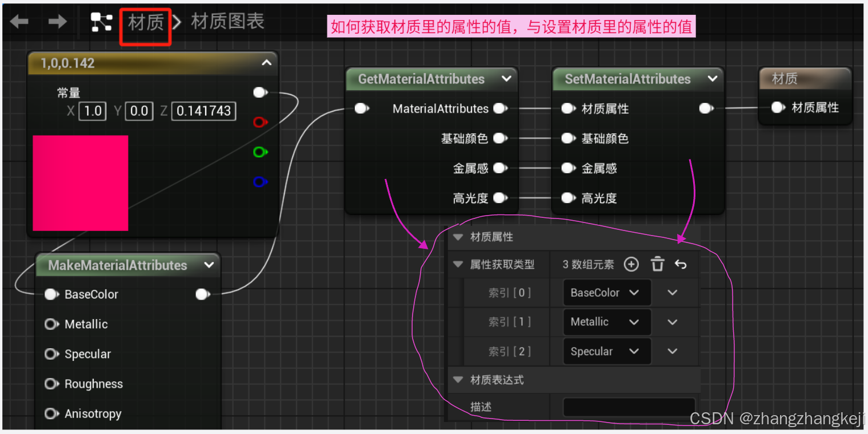Click the back navigation arrow
Viewport: 868px width, 434px height.
20,21
